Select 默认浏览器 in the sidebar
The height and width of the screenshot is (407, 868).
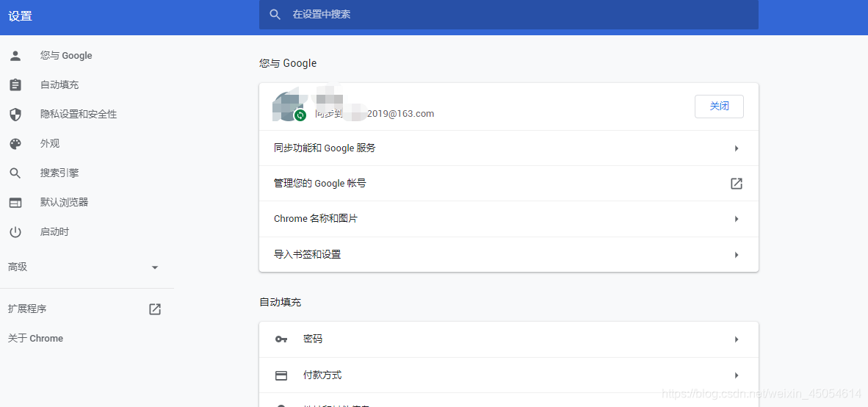tap(64, 202)
